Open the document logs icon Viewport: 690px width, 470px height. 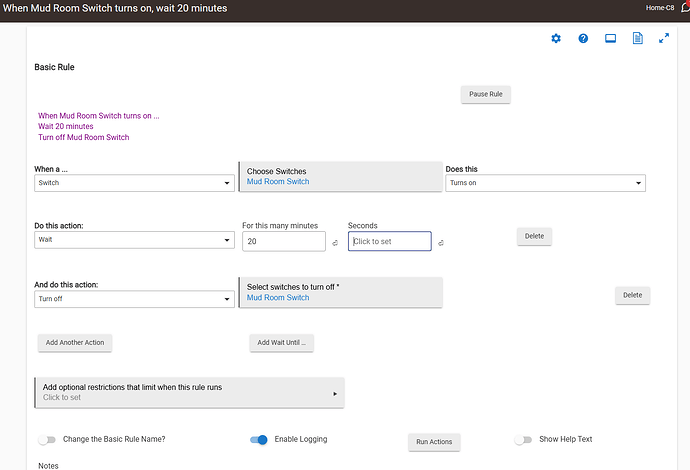[638, 38]
